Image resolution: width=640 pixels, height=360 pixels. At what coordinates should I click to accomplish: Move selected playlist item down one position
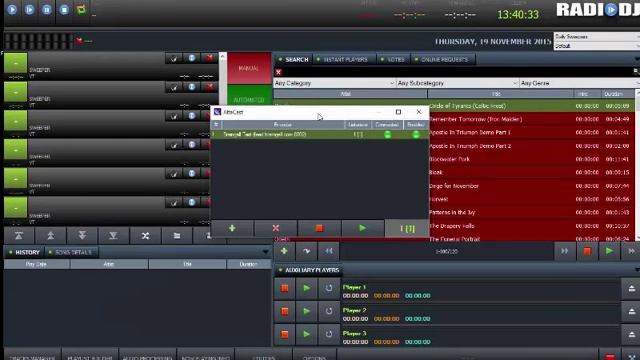point(82,236)
